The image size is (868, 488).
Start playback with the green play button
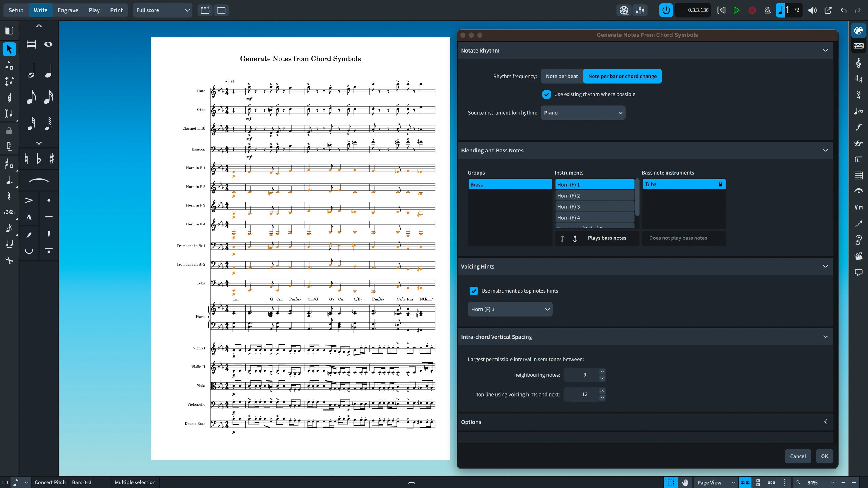pos(736,10)
